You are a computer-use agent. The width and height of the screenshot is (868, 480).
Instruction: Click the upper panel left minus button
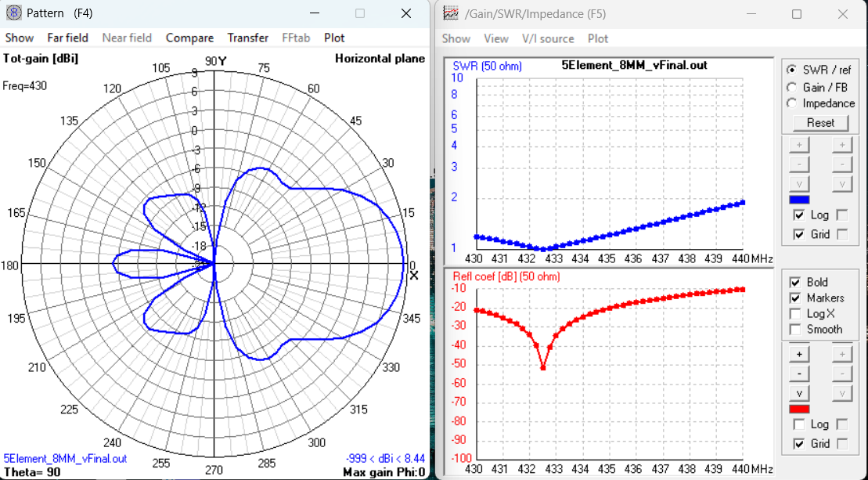click(799, 164)
